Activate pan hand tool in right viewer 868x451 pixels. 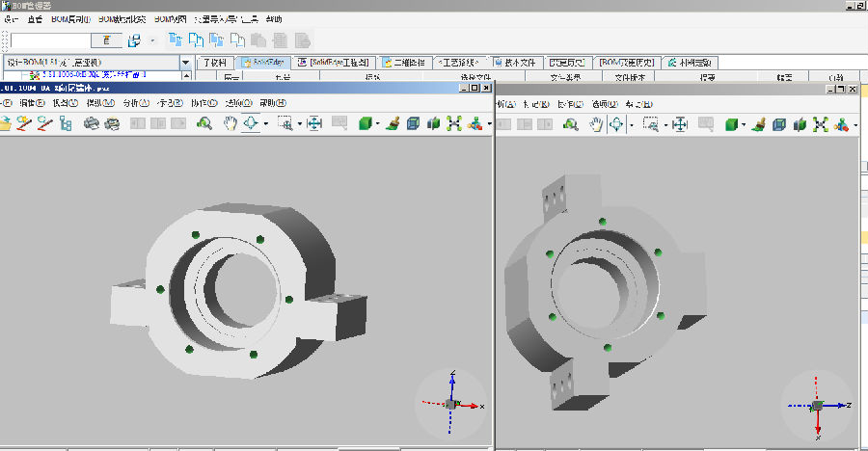pos(596,124)
